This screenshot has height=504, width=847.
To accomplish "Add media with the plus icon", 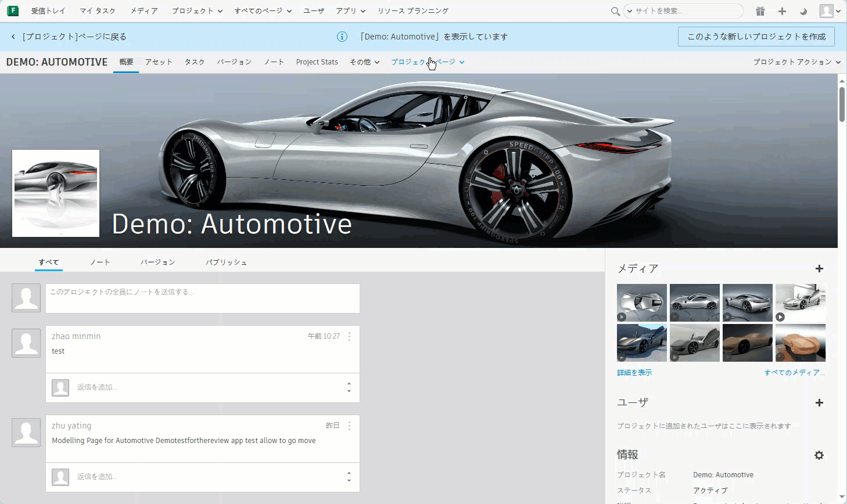I will point(819,268).
